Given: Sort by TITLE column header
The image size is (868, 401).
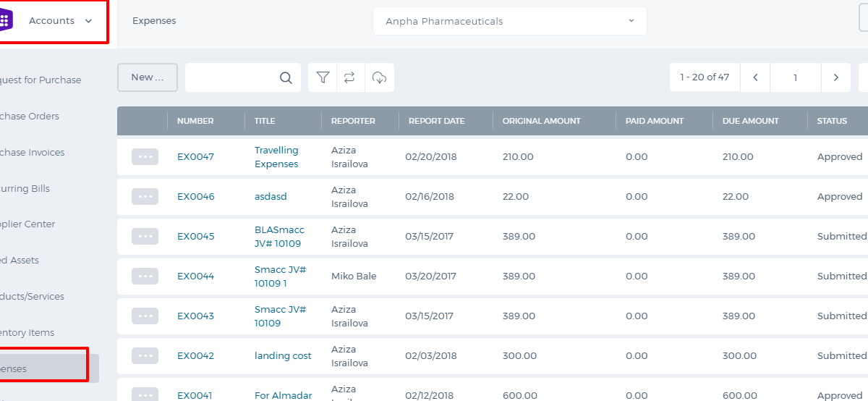Looking at the screenshot, I should (x=265, y=121).
